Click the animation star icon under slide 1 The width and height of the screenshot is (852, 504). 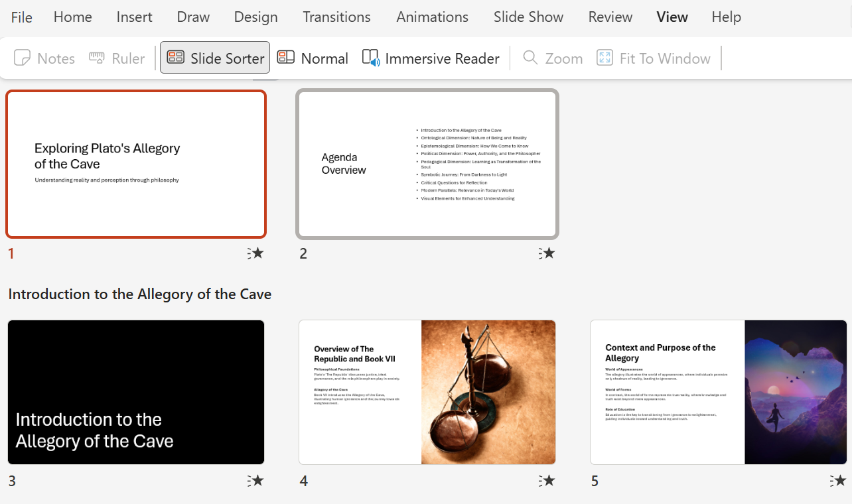pos(255,253)
